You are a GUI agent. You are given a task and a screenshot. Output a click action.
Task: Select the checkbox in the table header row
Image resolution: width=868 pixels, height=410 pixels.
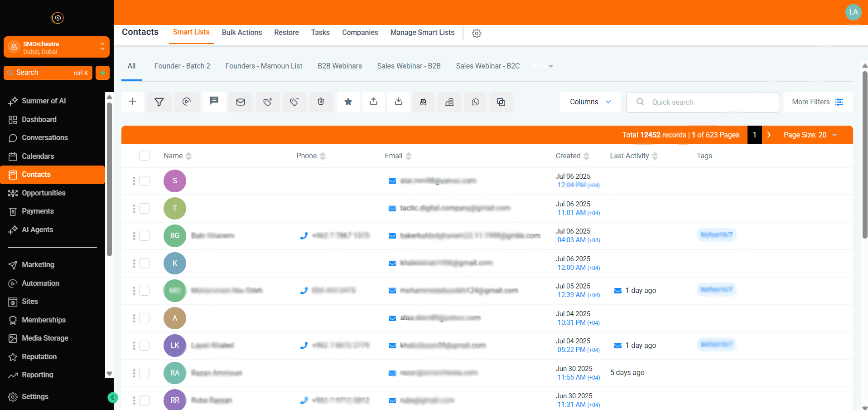pyautogui.click(x=144, y=156)
